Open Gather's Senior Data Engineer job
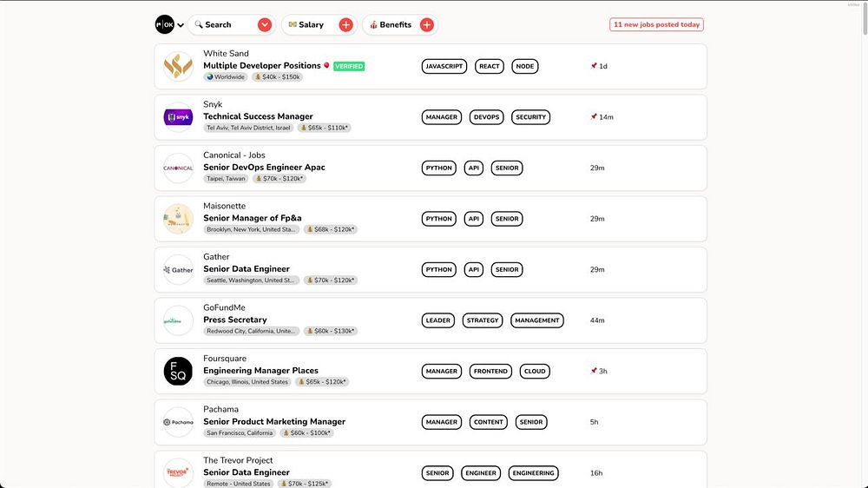Image resolution: width=868 pixels, height=488 pixels. (x=247, y=269)
